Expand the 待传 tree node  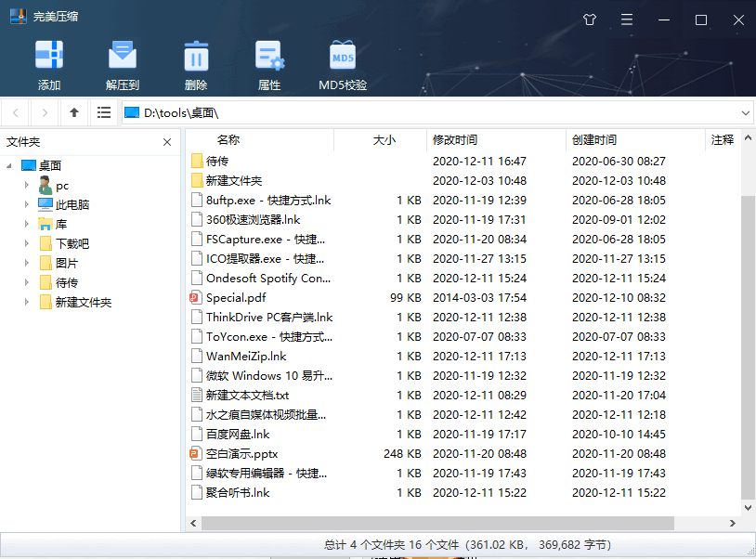coord(27,283)
